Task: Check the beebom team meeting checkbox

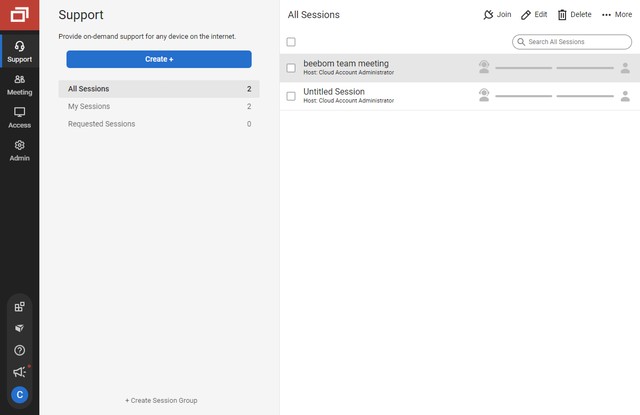Action: (x=291, y=68)
